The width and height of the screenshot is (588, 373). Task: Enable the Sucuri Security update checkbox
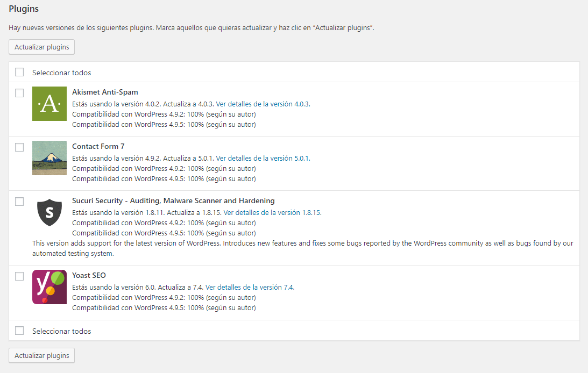(19, 201)
